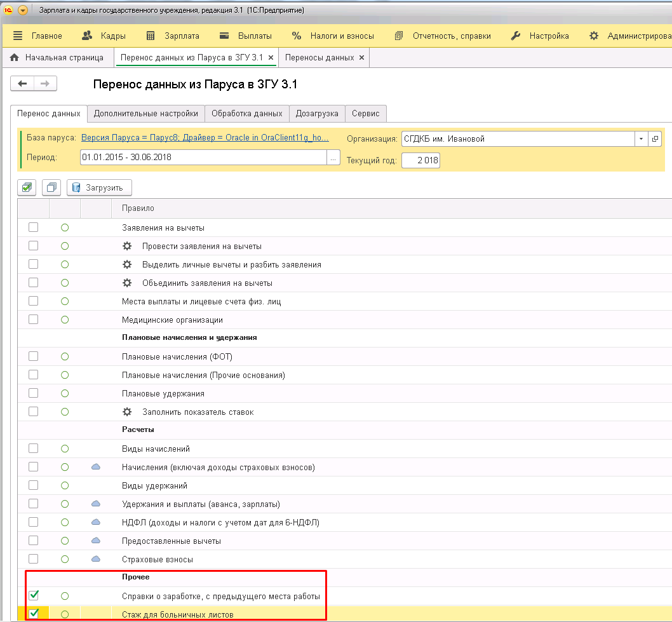672x622 pixels.
Task: Uncheck Справки о заработке checkbox
Action: point(34,595)
